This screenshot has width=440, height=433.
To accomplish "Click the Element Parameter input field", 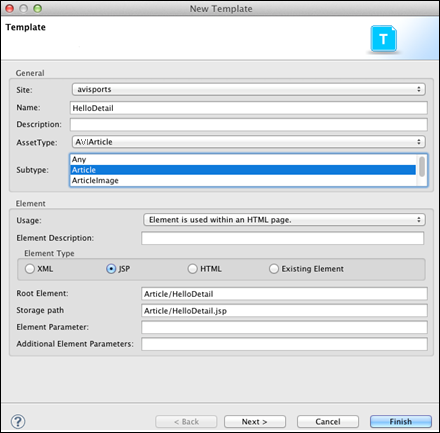I will (x=284, y=327).
